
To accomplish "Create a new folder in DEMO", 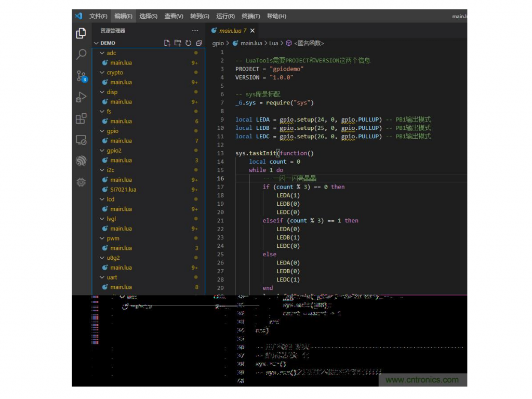I will coord(178,43).
